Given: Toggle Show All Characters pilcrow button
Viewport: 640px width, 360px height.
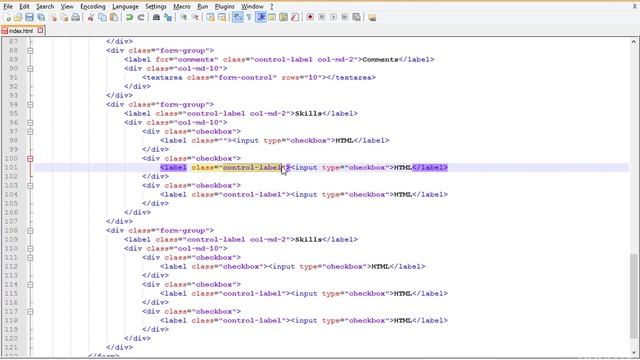Looking at the screenshot, I should (249, 18).
